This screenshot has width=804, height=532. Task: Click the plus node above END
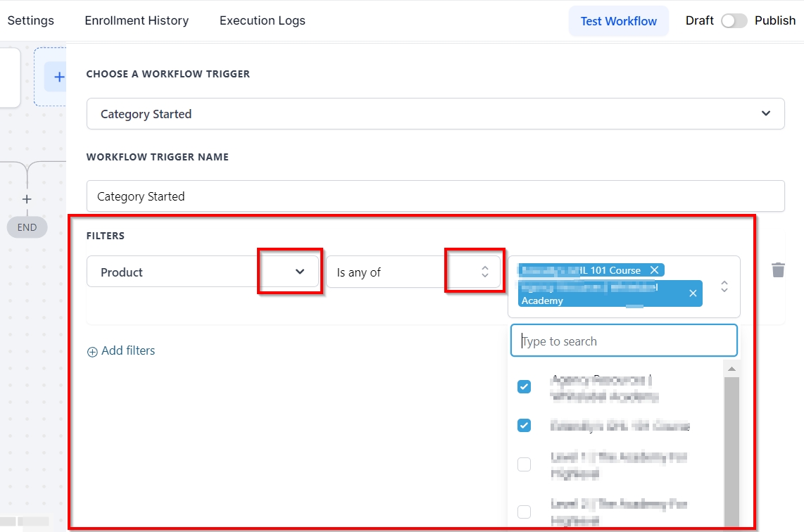tap(27, 199)
